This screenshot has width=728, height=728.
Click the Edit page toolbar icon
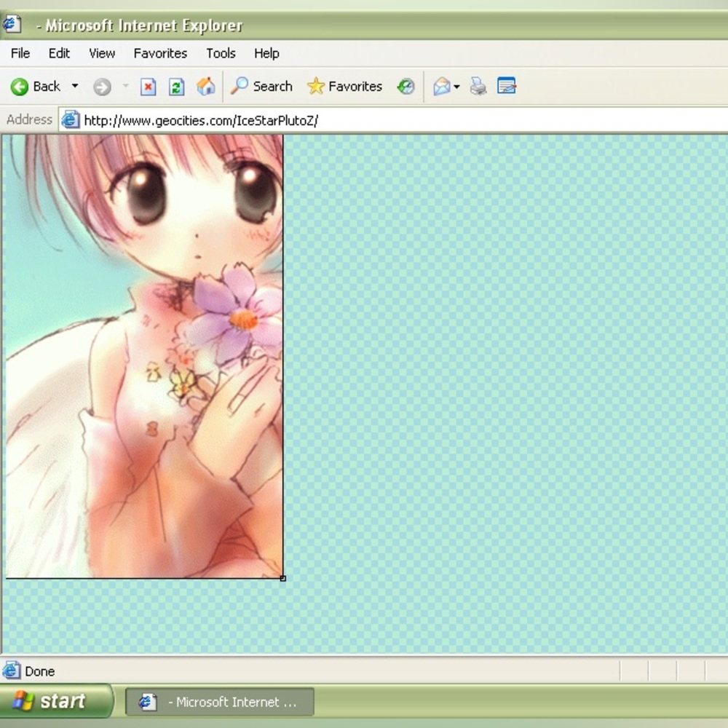(507, 86)
